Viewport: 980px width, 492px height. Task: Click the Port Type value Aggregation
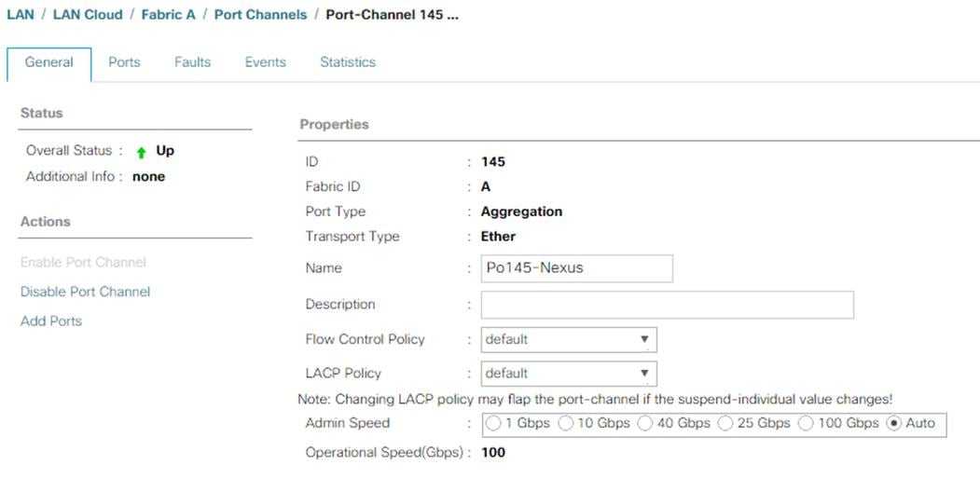pyautogui.click(x=521, y=212)
